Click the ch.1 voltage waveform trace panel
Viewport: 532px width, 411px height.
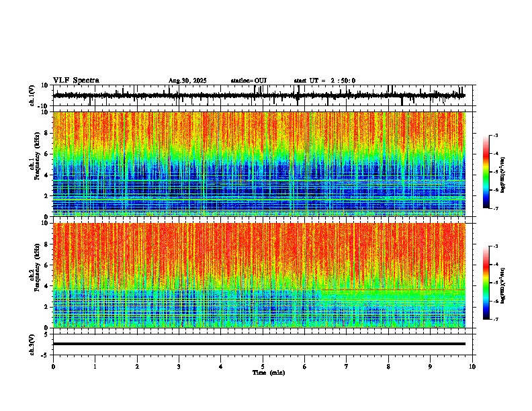(x=263, y=95)
